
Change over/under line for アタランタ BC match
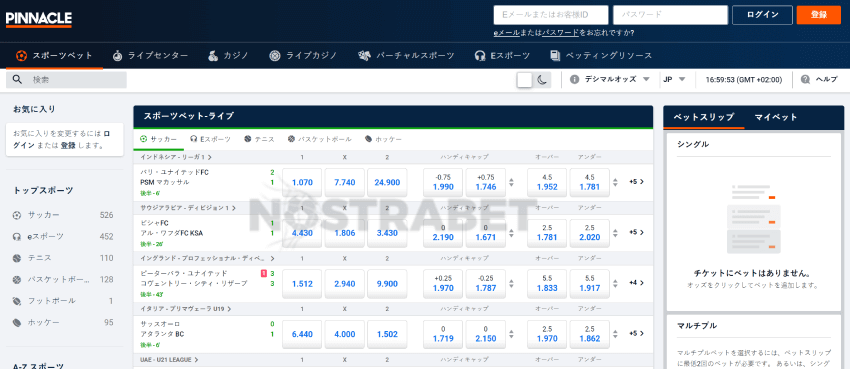click(615, 333)
